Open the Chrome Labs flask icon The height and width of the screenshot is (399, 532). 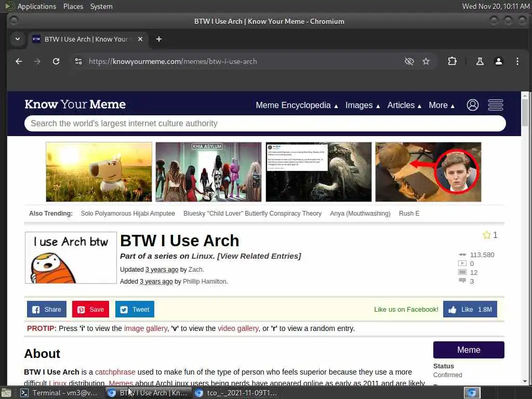pos(480,61)
